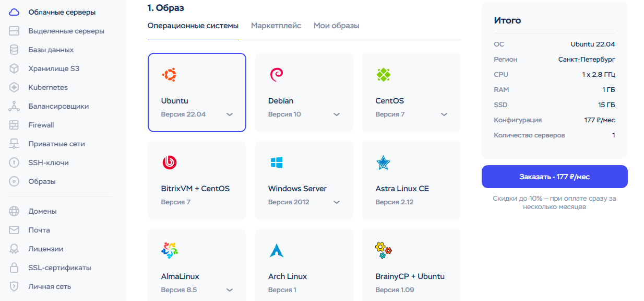The image size is (644, 301).
Task: Expand the AlmaLinux version 8.5 dropdown
Action: click(x=230, y=290)
